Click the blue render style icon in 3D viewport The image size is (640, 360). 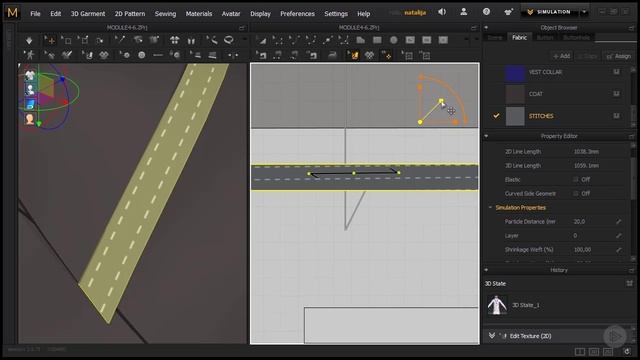pos(30,104)
